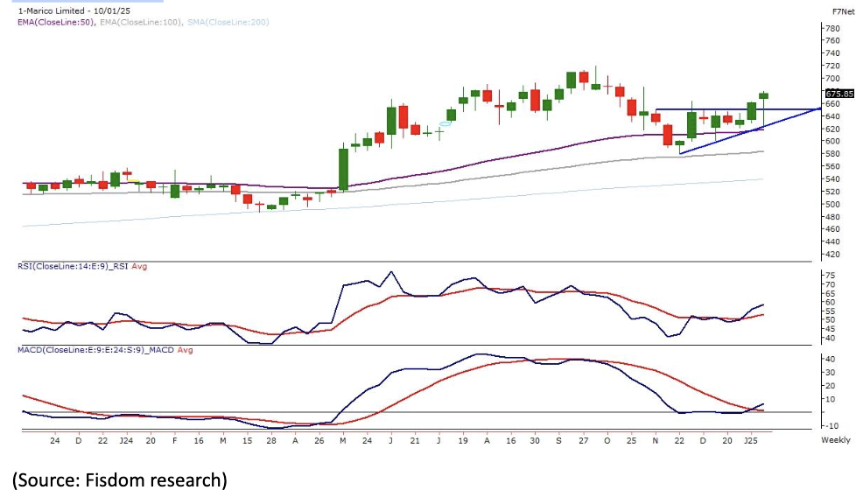
Task: Select the EMA(CloseLine:50) legend label
Action: click(55, 22)
